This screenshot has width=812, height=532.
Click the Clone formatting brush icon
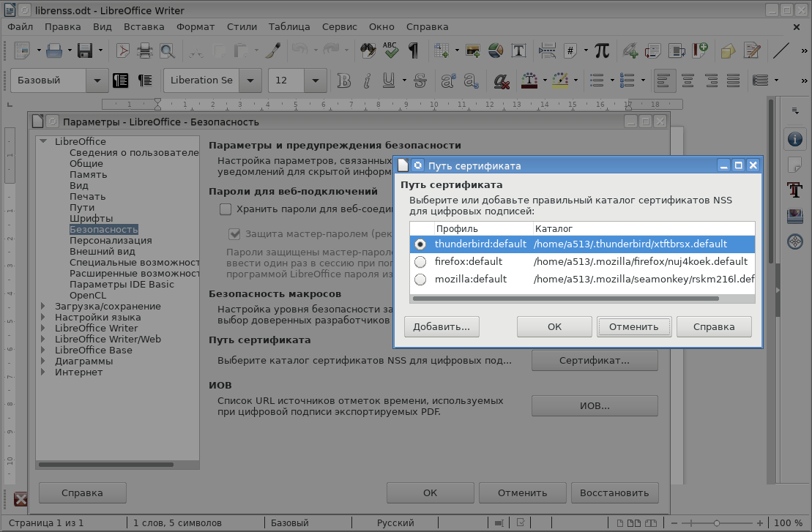click(273, 50)
